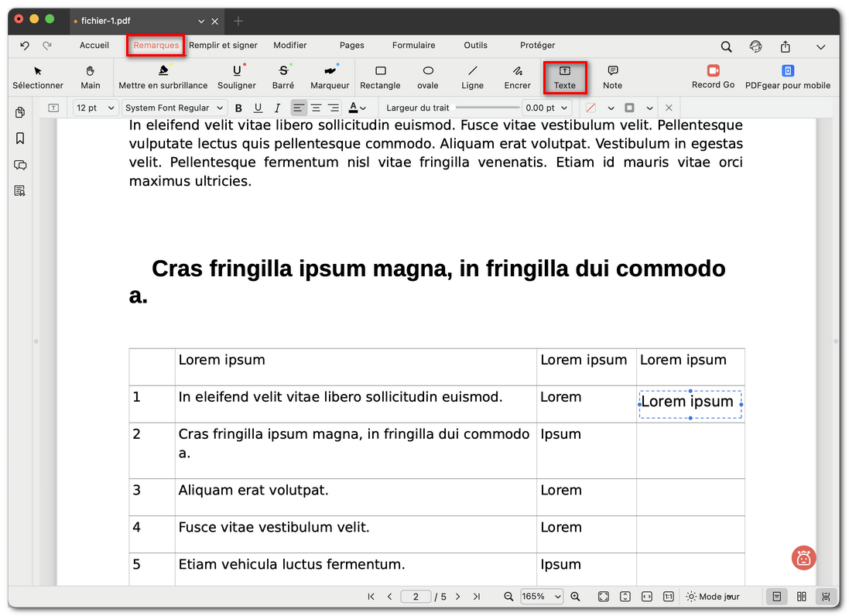Toggle italic text formatting
The height and width of the screenshot is (616, 849).
point(277,108)
